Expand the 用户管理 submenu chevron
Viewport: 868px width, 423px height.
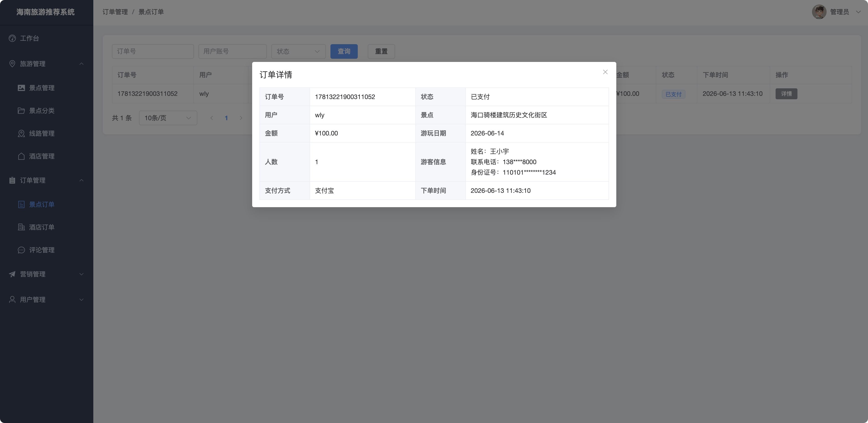(x=81, y=300)
